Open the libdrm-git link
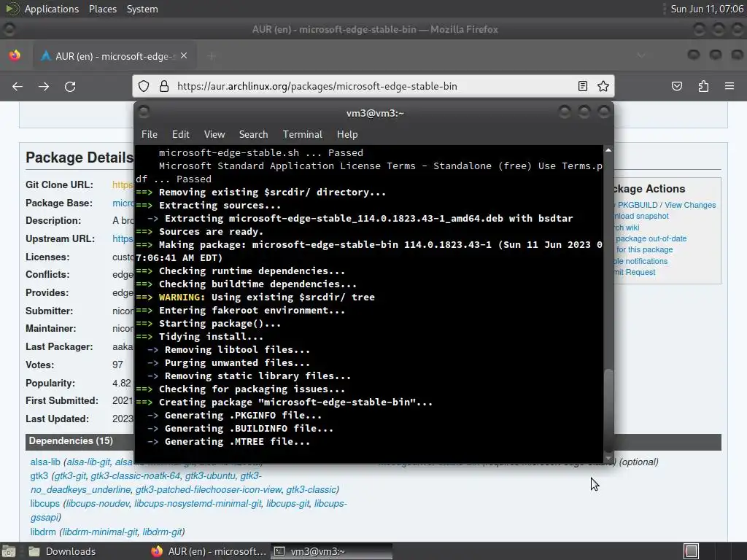 [162, 532]
